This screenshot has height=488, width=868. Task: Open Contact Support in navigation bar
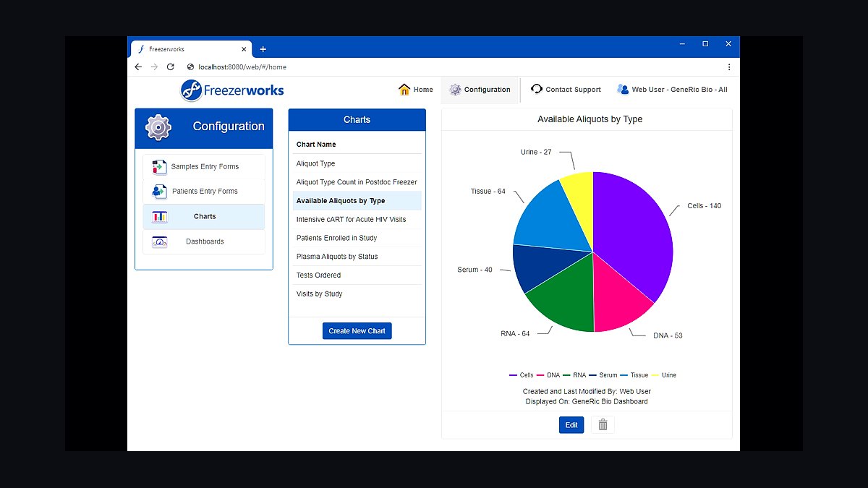566,90
